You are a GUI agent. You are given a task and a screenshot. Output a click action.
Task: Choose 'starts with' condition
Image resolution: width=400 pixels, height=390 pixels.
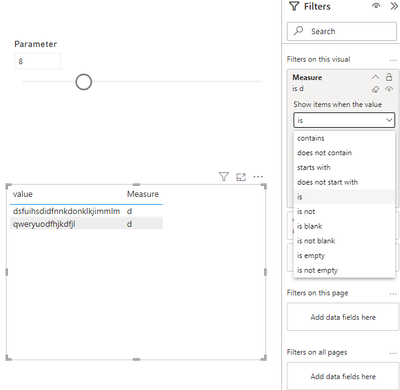pos(344,167)
